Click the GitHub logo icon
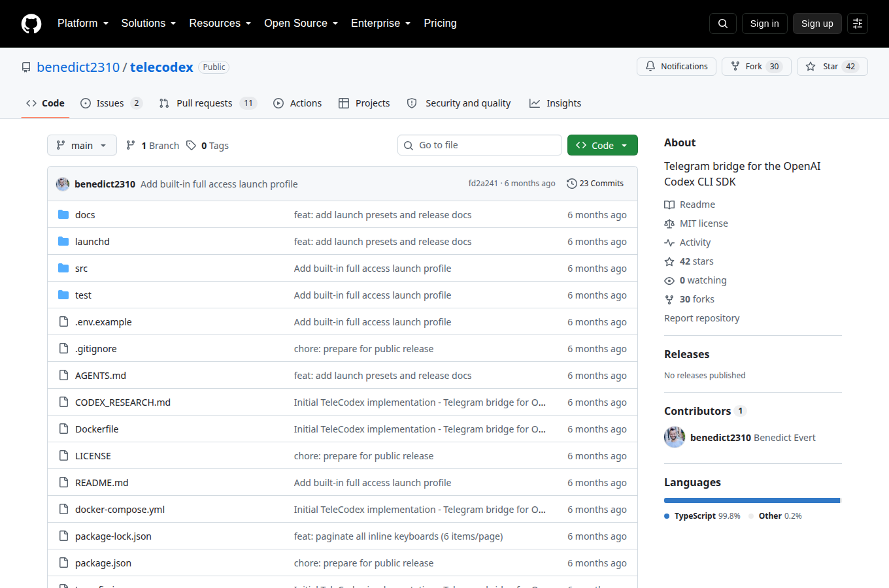Image resolution: width=889 pixels, height=588 pixels. pyautogui.click(x=31, y=24)
